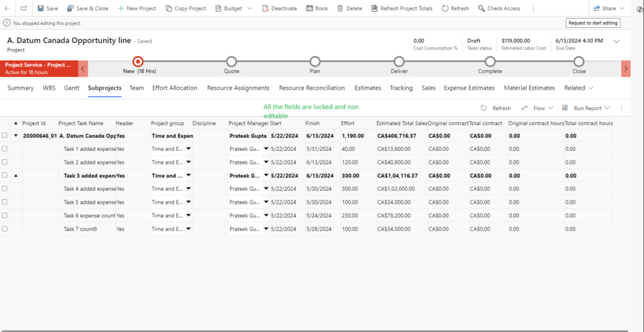
Task: Click the Project Id column header
Action: [x=34, y=123]
